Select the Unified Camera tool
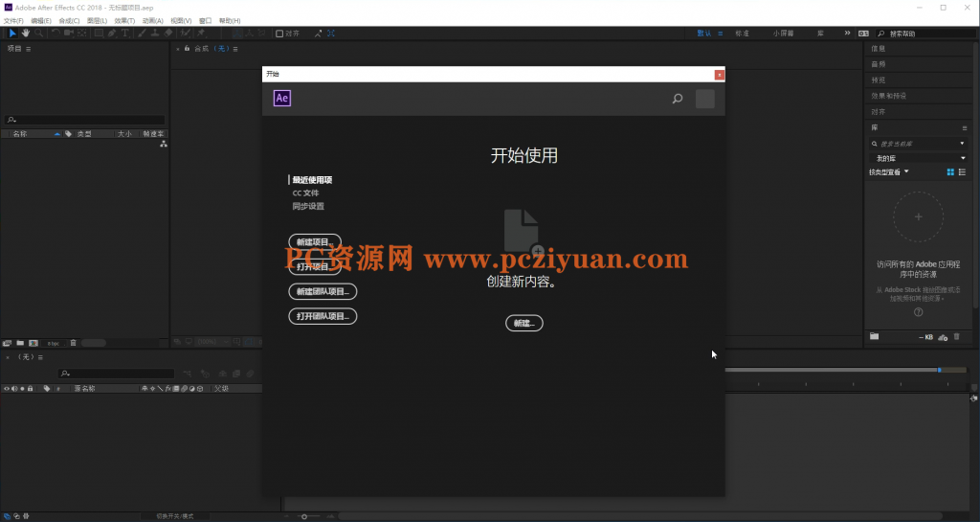This screenshot has height=522, width=980. 69,34
